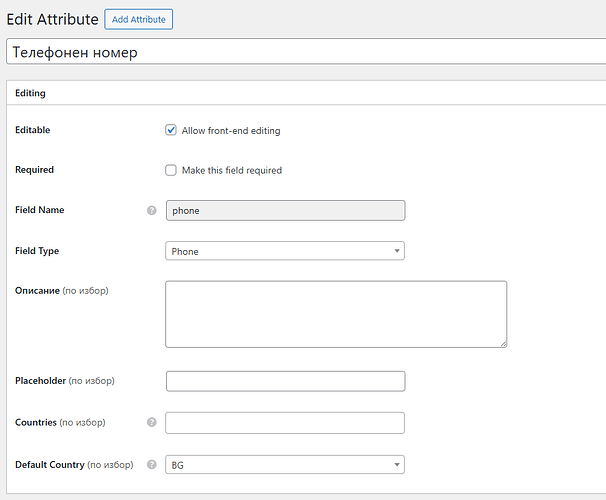Click the resize handle of the Описание textarea
The width and height of the screenshot is (606, 500).
click(x=502, y=343)
